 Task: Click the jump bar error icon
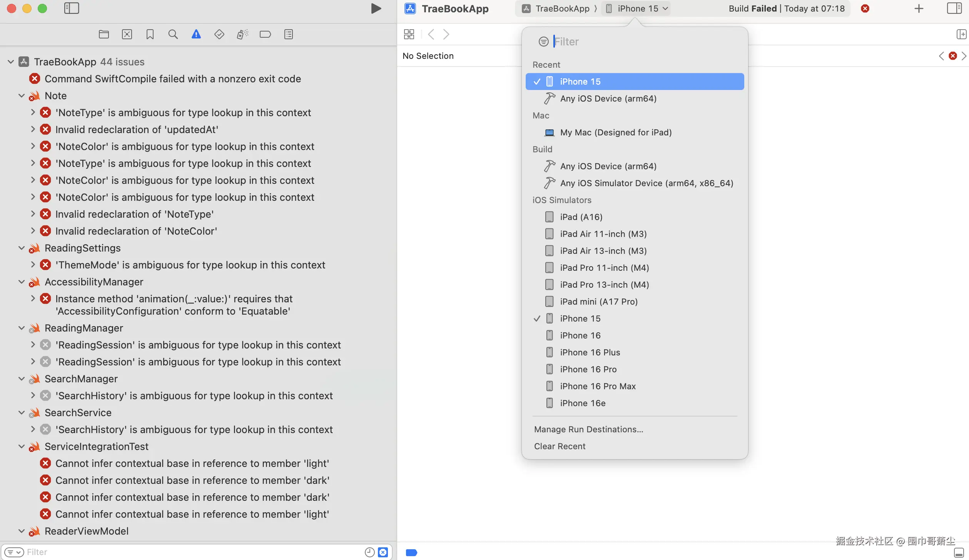click(953, 56)
